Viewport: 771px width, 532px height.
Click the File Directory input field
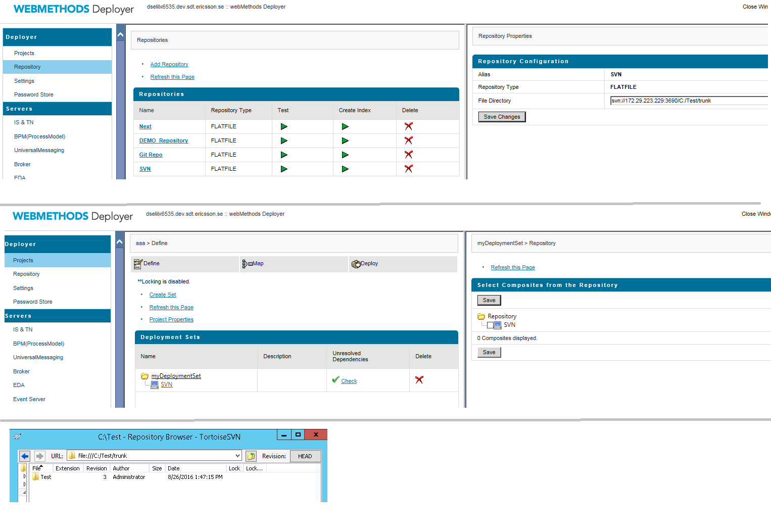click(689, 101)
